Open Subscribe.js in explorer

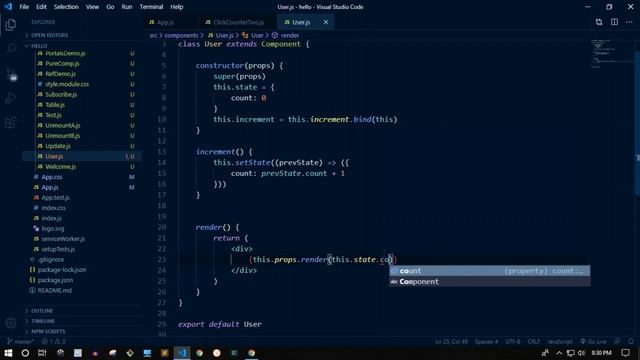[61, 95]
